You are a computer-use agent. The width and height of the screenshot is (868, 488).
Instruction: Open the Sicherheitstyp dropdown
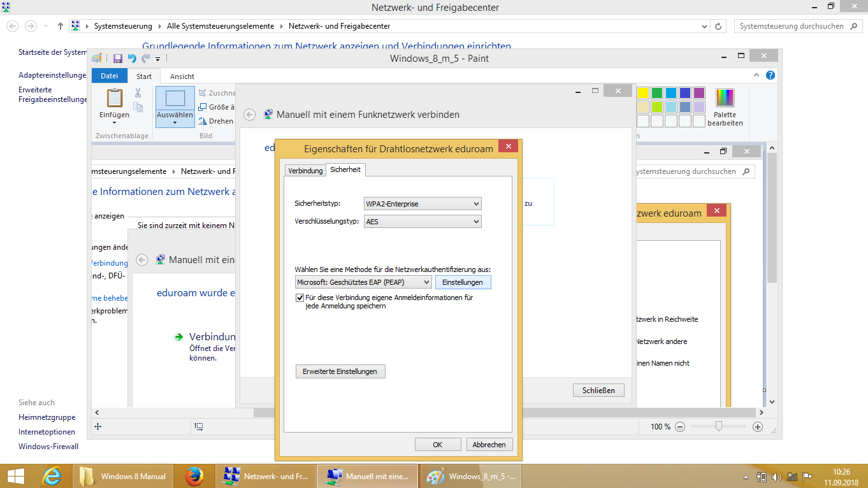coord(422,204)
